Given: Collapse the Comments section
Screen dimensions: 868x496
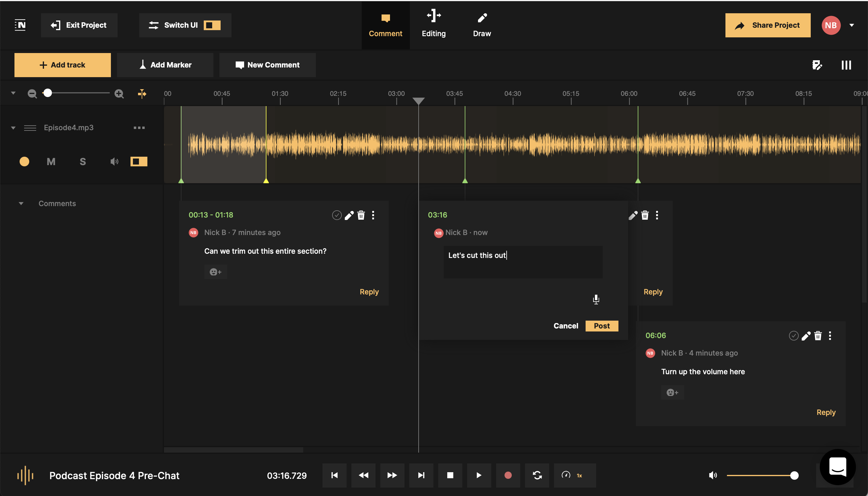Looking at the screenshot, I should 21,203.
